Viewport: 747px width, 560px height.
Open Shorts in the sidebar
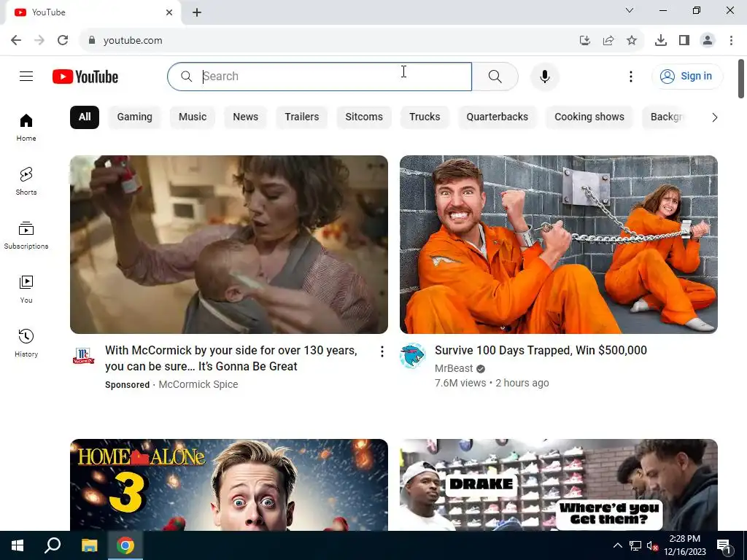tap(26, 182)
